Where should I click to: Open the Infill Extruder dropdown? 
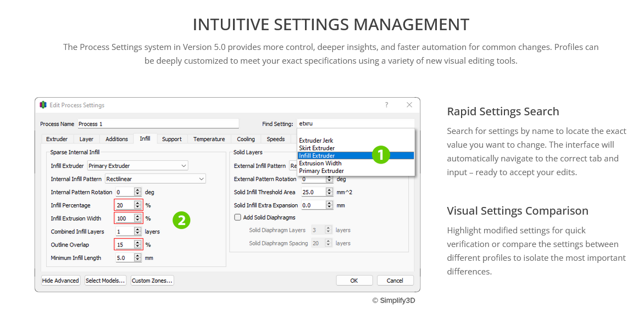[137, 166]
